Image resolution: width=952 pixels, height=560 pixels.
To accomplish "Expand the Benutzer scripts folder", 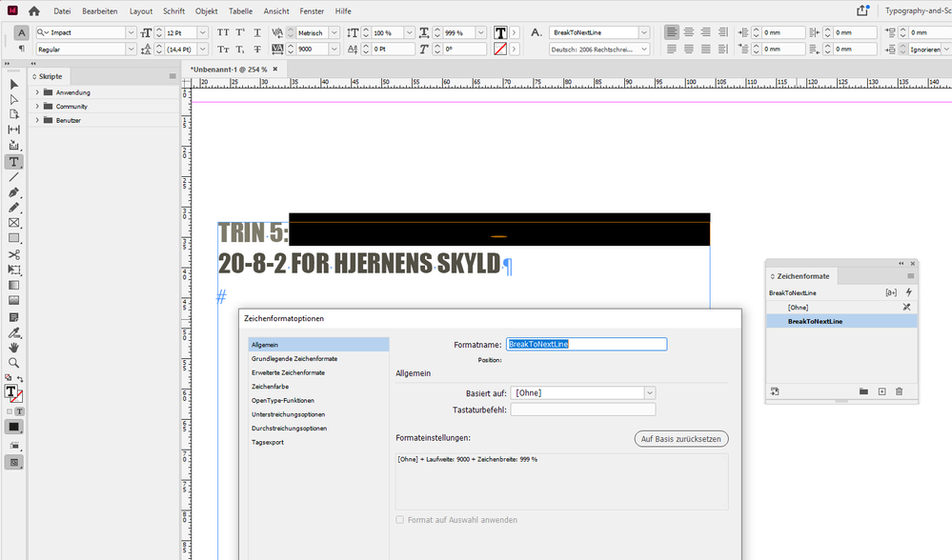I will tap(37, 120).
